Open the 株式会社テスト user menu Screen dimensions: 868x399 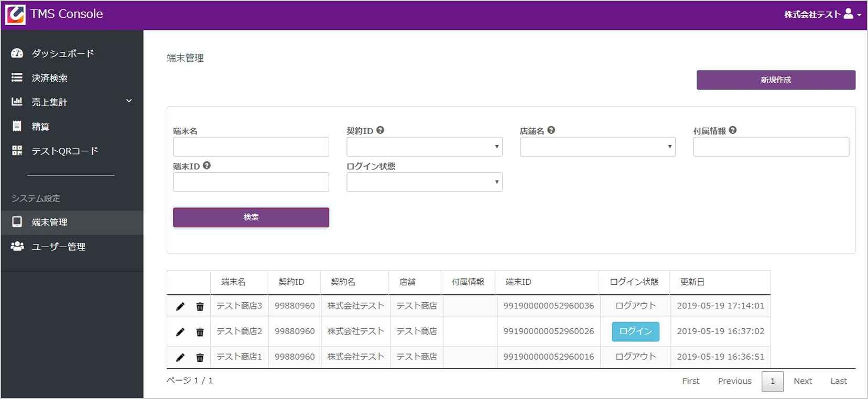click(x=821, y=15)
